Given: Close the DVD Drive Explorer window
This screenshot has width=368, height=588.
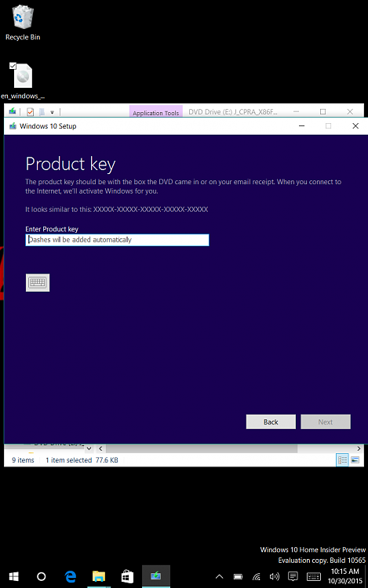Looking at the screenshot, I should (350, 112).
